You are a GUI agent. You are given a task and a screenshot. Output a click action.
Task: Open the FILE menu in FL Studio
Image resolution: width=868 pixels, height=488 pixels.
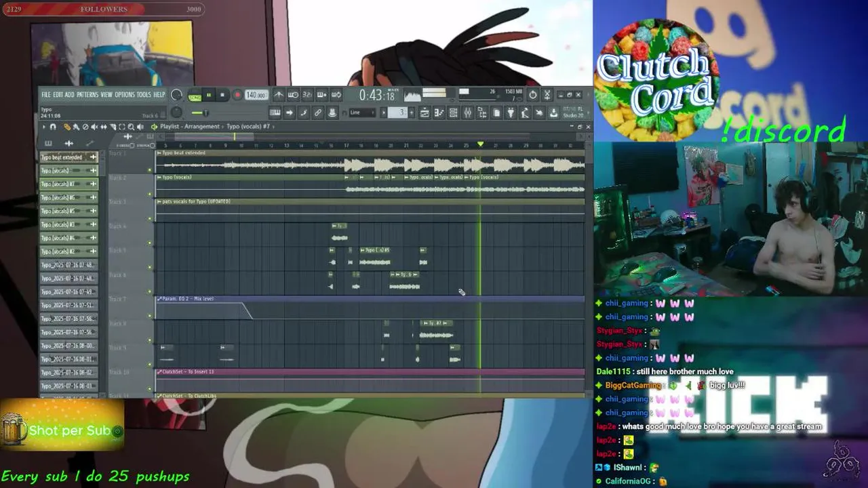point(46,94)
